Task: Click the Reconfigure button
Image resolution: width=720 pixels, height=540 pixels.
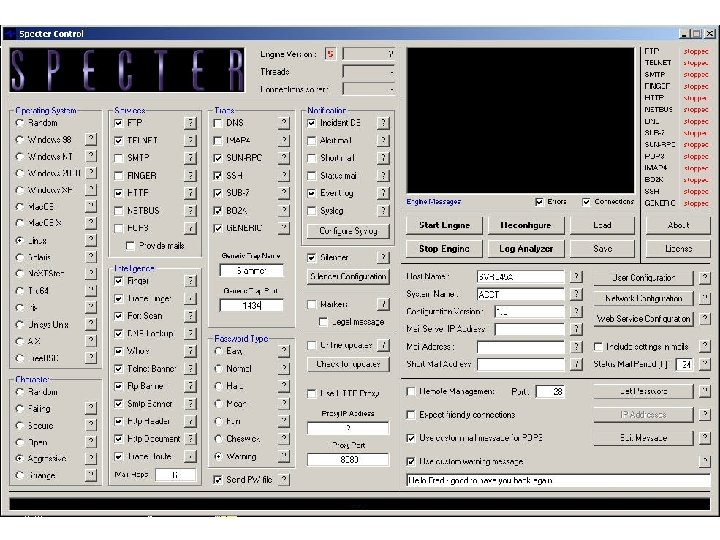Action: point(526,225)
